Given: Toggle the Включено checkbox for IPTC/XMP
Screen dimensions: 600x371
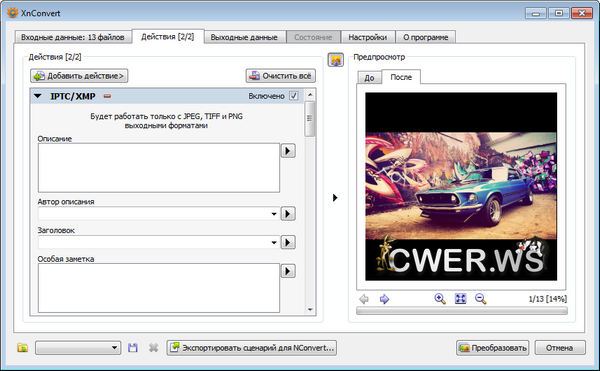Looking at the screenshot, I should 293,96.
